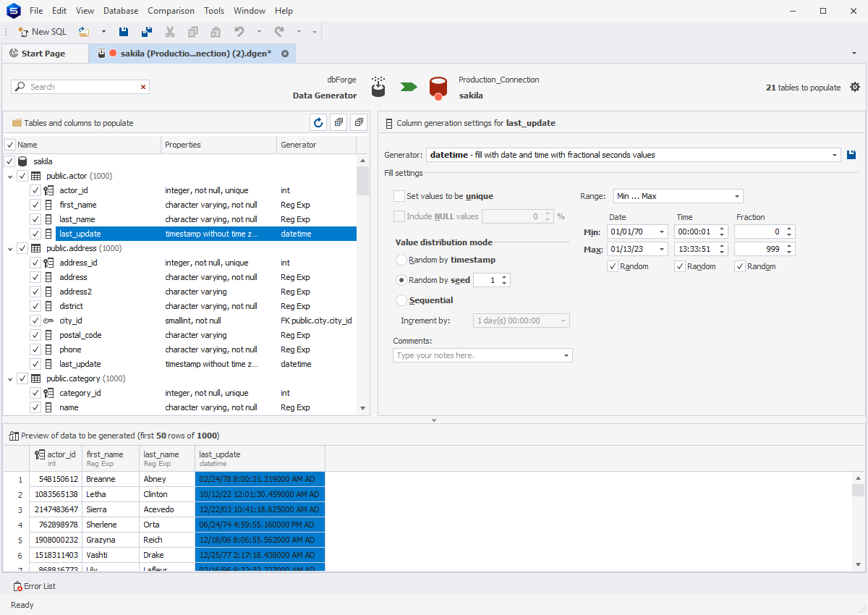Viewport: 868px width, 615px height.
Task: Click the Copy toolbar icon
Action: (193, 32)
